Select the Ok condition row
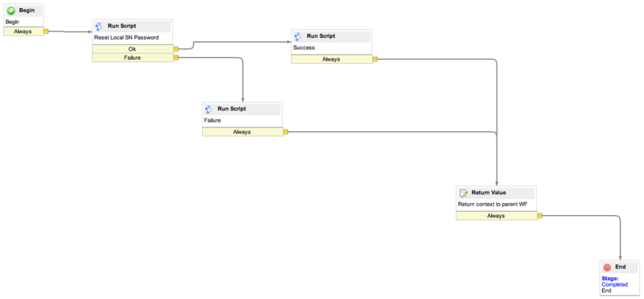Screen dimensions: 644x299 point(133,49)
